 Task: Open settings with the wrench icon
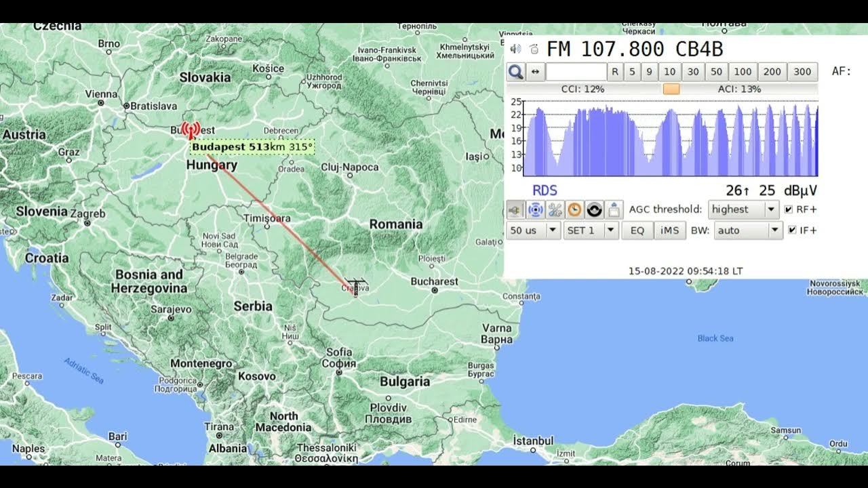pyautogui.click(x=555, y=209)
